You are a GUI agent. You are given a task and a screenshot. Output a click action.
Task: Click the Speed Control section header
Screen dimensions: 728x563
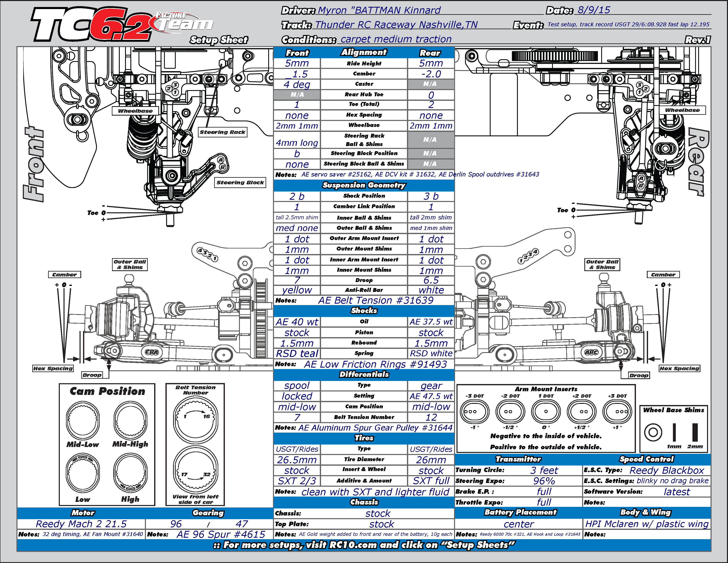coord(647,459)
